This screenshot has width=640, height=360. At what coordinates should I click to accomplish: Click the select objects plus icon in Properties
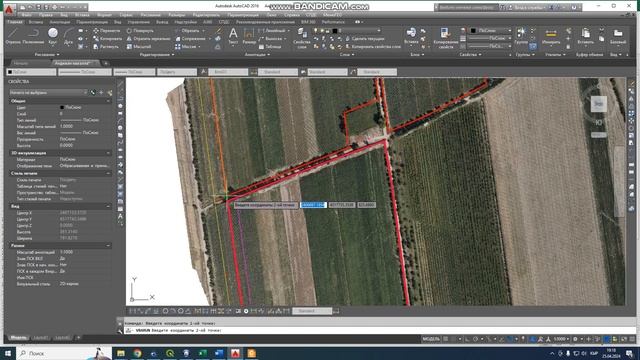coord(101,93)
